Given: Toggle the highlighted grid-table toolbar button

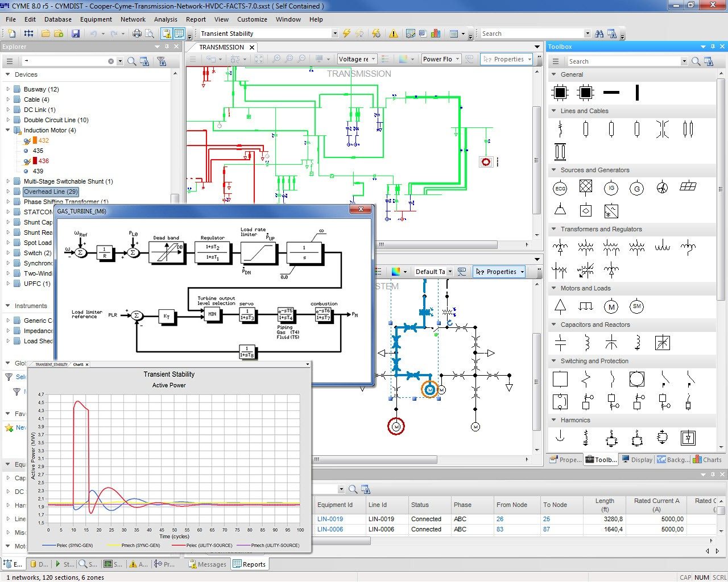Looking at the screenshot, I should [x=179, y=34].
